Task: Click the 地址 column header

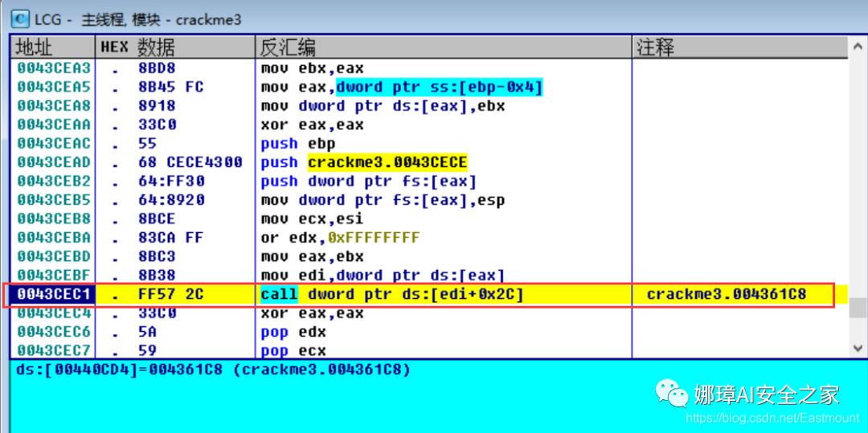Action: tap(53, 48)
